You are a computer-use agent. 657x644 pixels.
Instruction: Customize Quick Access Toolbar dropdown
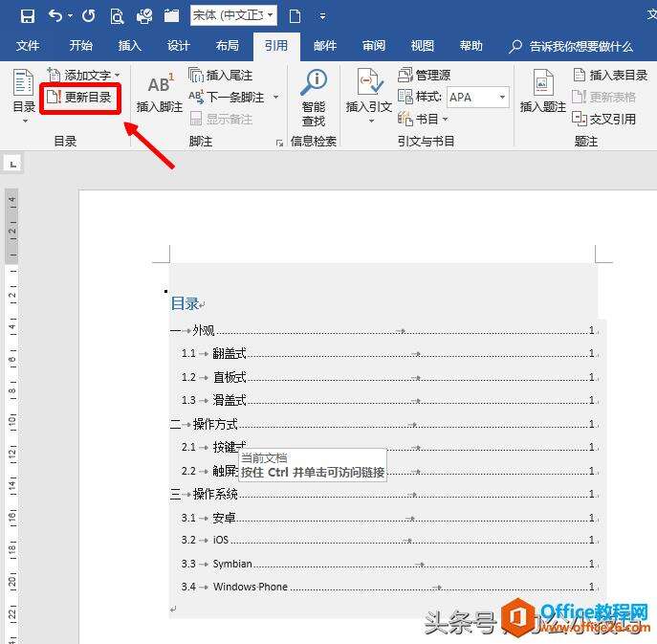(x=322, y=16)
